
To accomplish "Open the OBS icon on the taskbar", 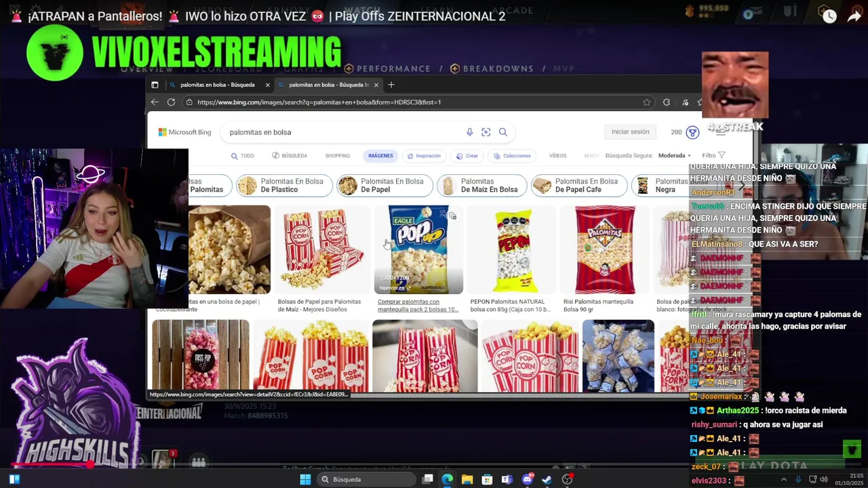I will (x=568, y=480).
